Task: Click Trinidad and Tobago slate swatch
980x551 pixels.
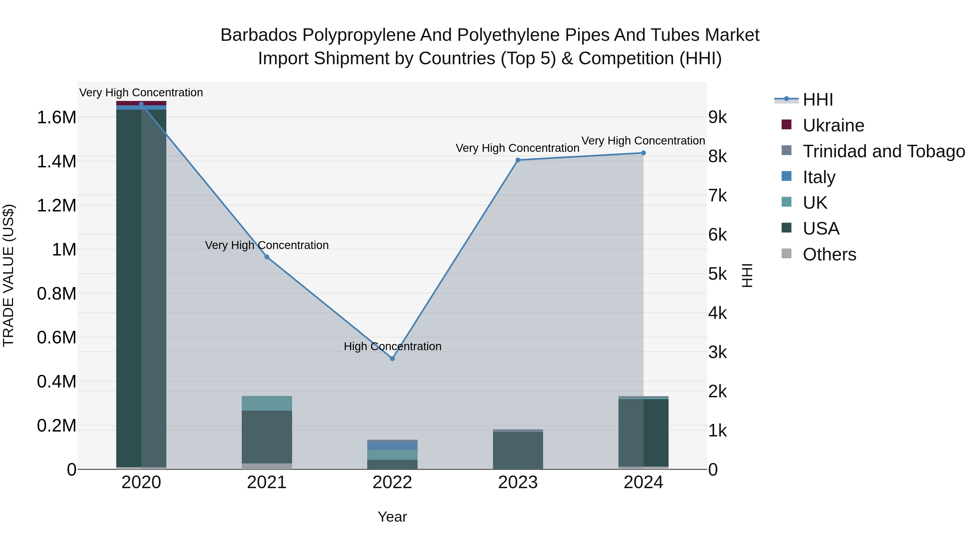Action: pos(786,150)
